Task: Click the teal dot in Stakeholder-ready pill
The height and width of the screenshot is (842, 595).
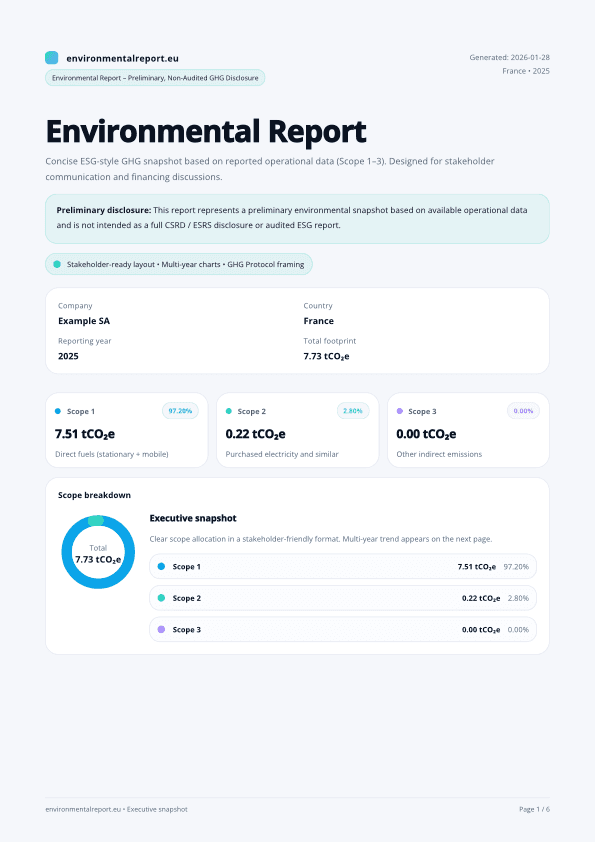Action: [57, 264]
